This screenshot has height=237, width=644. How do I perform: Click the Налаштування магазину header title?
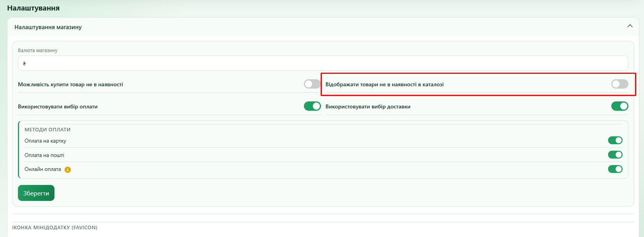click(x=48, y=27)
